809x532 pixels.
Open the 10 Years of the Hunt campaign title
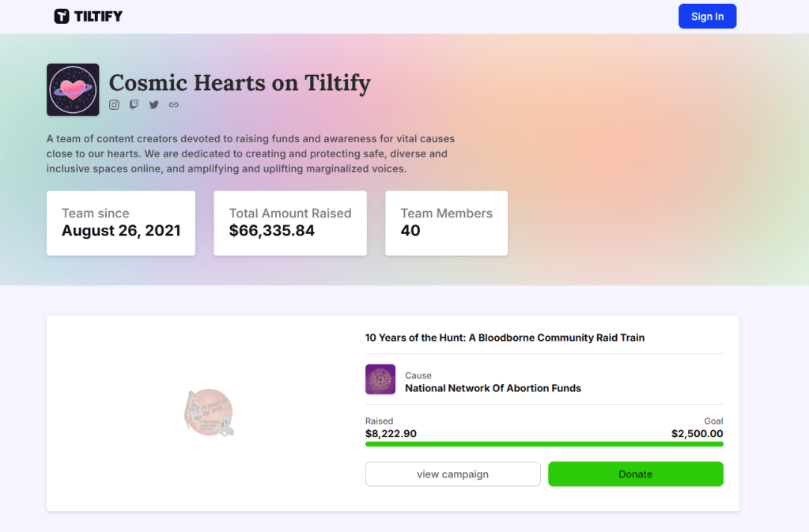(505, 338)
